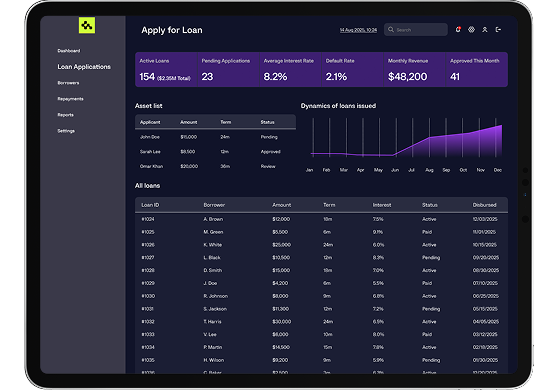Click the logout icon
Image resolution: width=560 pixels, height=391 pixels.
click(x=498, y=30)
